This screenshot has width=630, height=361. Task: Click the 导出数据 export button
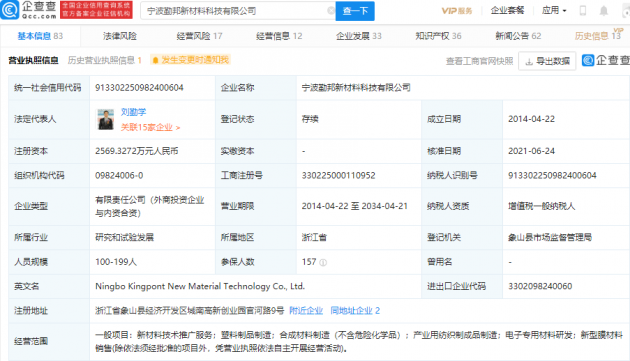point(547,61)
